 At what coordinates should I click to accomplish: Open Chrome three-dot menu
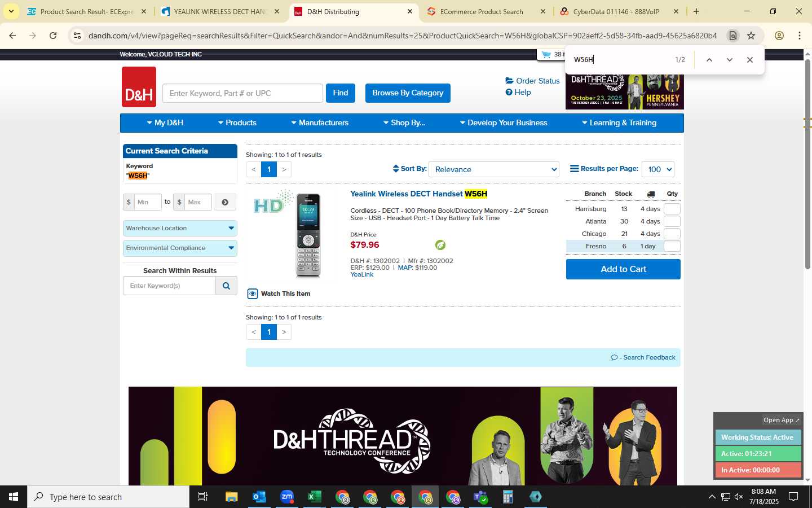click(800, 36)
